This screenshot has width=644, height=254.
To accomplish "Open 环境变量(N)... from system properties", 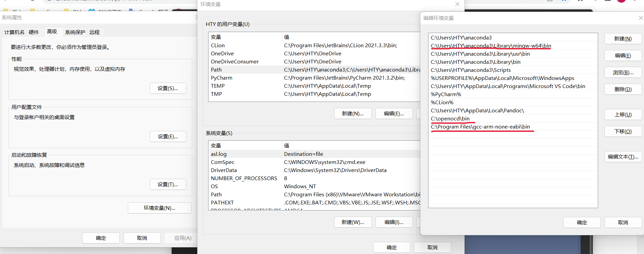I will (x=159, y=208).
